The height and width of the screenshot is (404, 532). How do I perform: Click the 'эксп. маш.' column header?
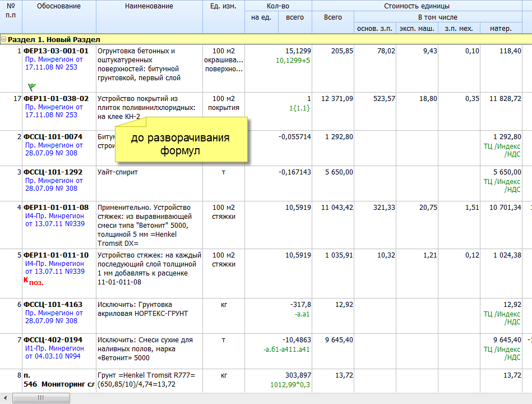417,29
